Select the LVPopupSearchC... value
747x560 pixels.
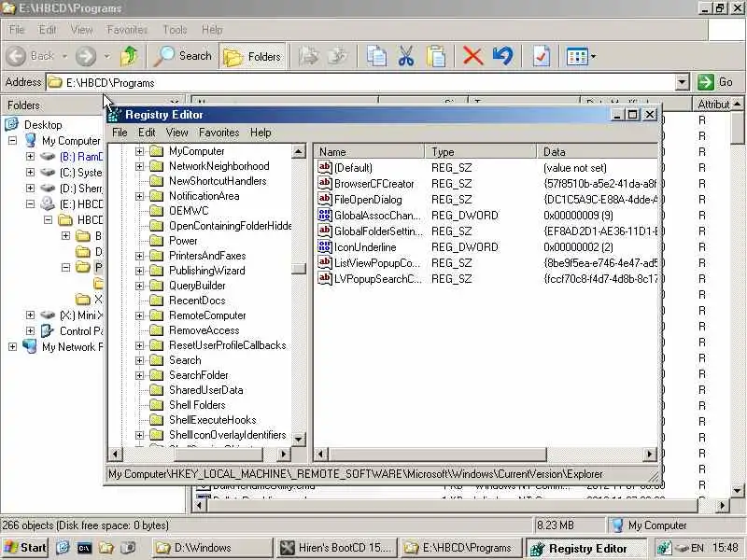[x=378, y=279]
